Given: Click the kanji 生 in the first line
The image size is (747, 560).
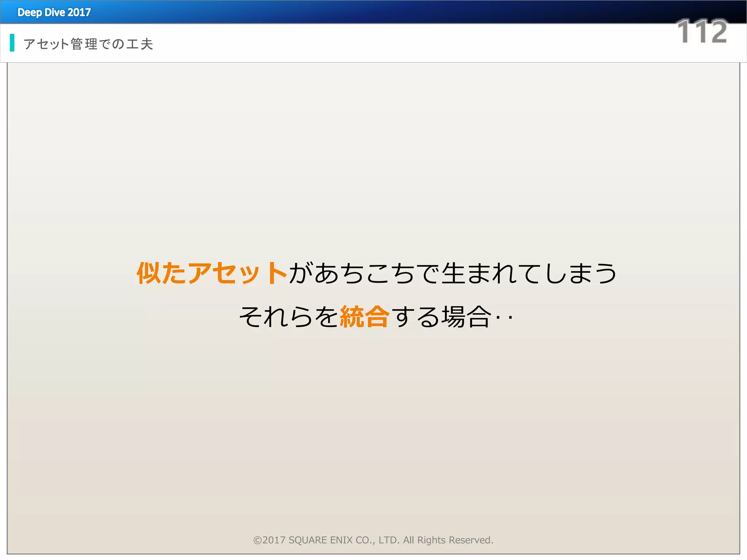Looking at the screenshot, I should [453, 273].
